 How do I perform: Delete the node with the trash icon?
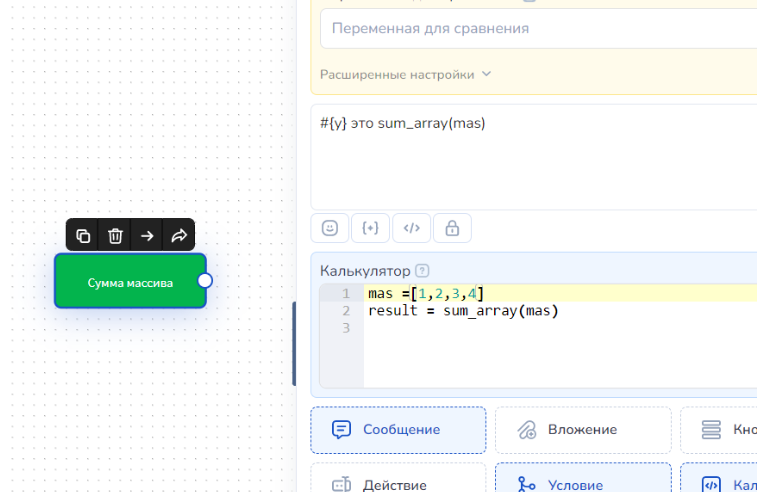pyautogui.click(x=116, y=236)
